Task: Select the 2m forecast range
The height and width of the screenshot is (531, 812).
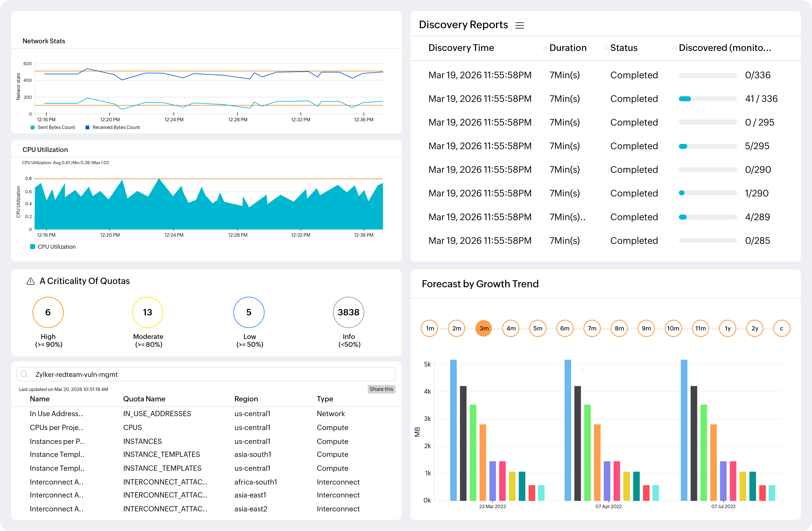Action: [x=457, y=328]
